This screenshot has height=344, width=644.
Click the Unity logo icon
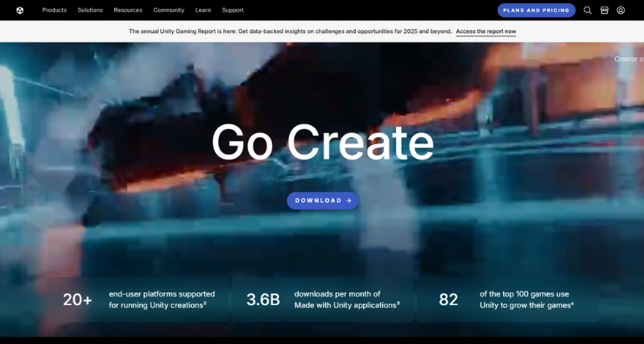19,10
